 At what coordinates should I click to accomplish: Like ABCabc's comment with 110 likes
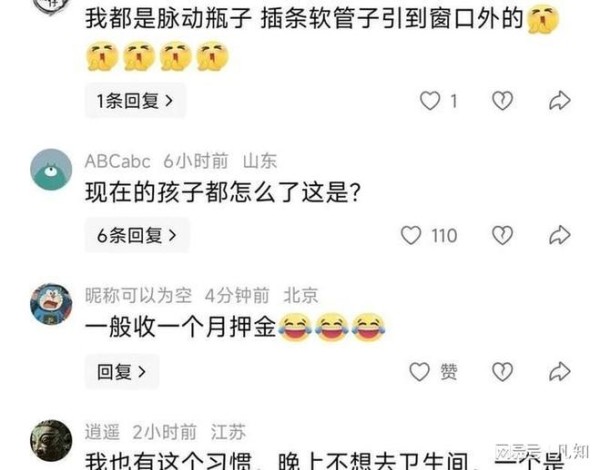411,235
